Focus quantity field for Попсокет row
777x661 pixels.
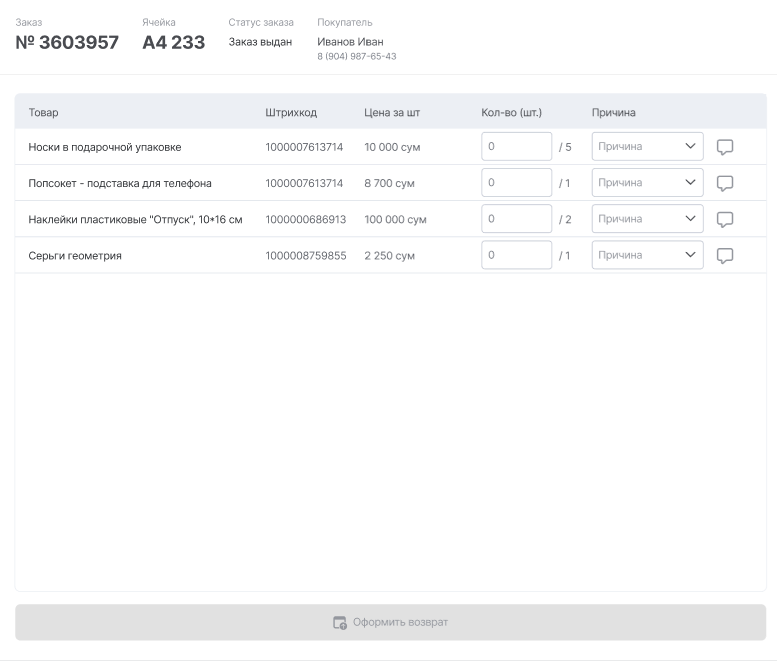(x=516, y=182)
